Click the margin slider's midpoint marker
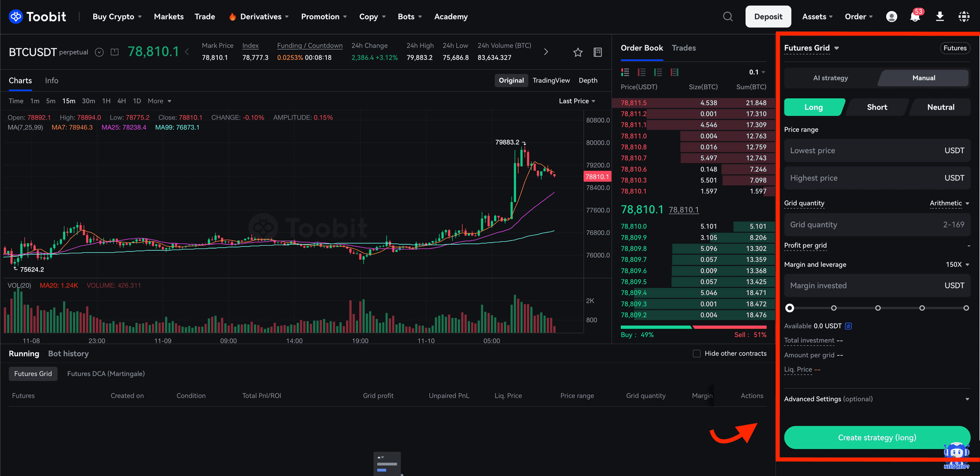Screen dimensions: 980x476 (x=878, y=308)
